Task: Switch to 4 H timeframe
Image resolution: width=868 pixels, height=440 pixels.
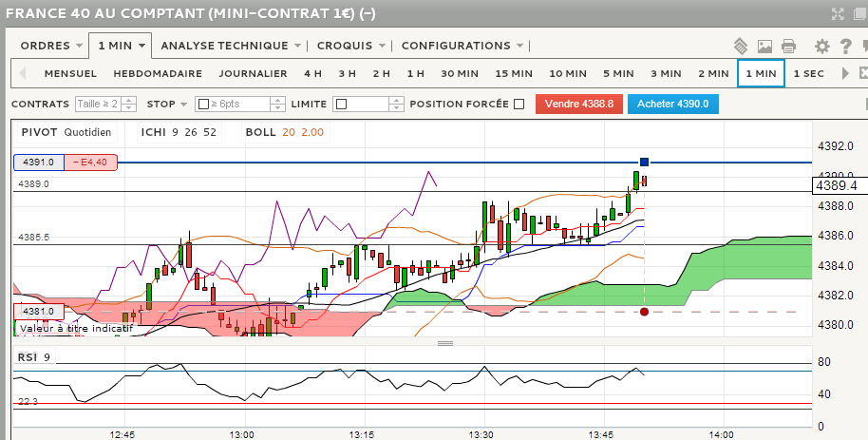Action: [312, 74]
